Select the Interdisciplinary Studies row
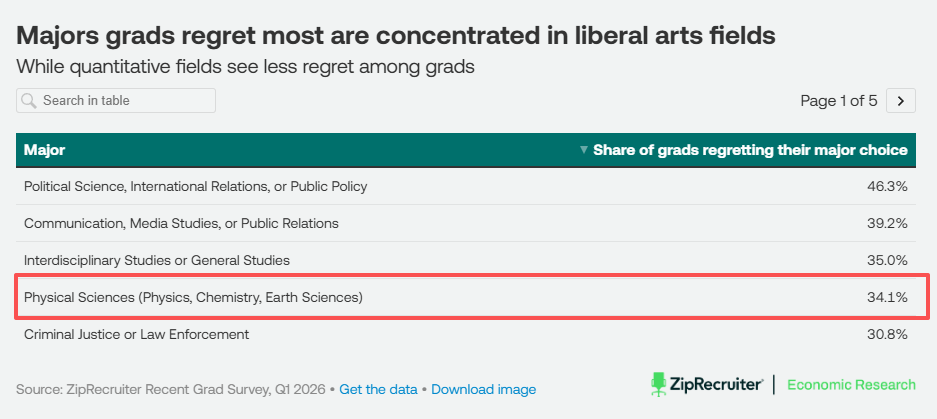Image resolution: width=937 pixels, height=419 pixels. click(466, 261)
